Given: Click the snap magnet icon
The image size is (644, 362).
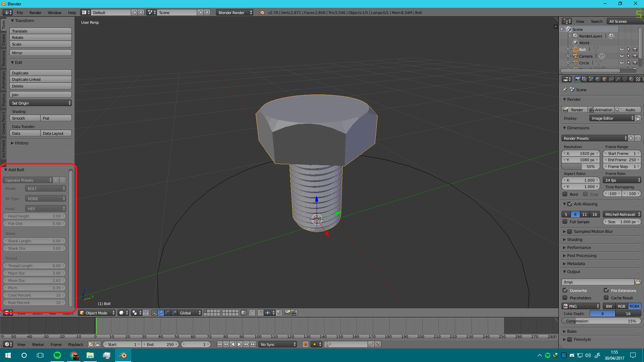Looking at the screenshot, I should [x=261, y=313].
